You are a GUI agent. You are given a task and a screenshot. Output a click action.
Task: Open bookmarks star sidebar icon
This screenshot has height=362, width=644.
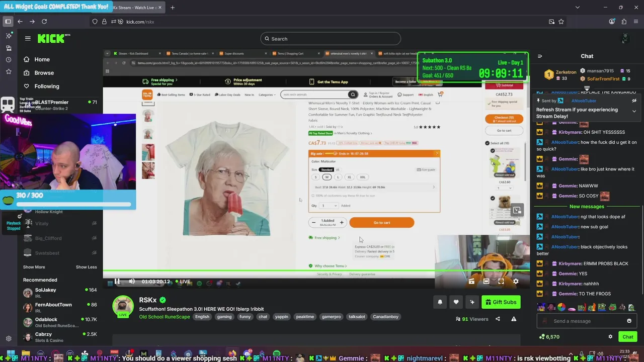point(9,72)
